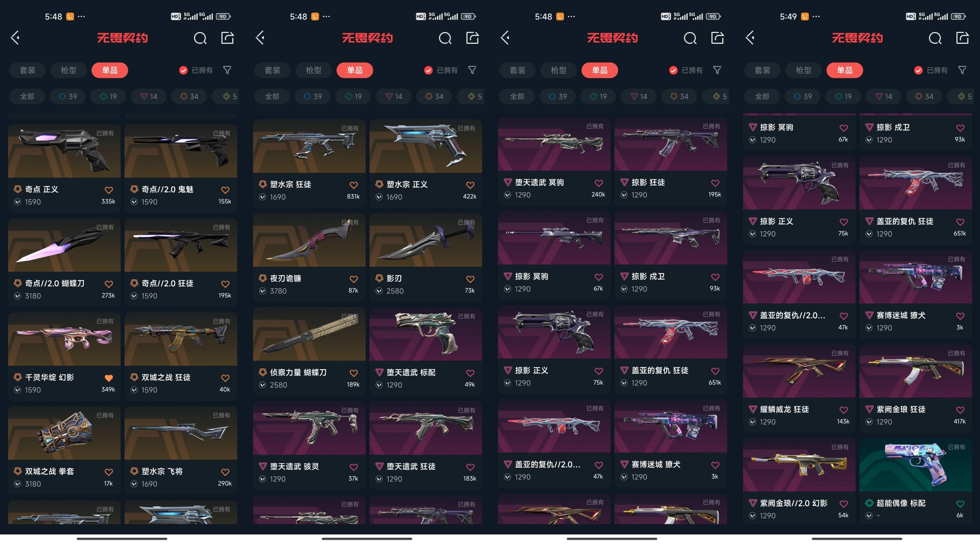
Task: Like the 塑水宗 狂徒 skin heart
Action: pos(354,185)
